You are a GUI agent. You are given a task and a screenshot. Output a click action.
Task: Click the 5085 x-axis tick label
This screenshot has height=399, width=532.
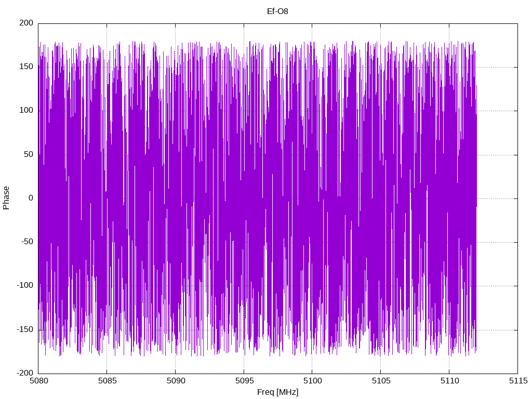(x=107, y=381)
